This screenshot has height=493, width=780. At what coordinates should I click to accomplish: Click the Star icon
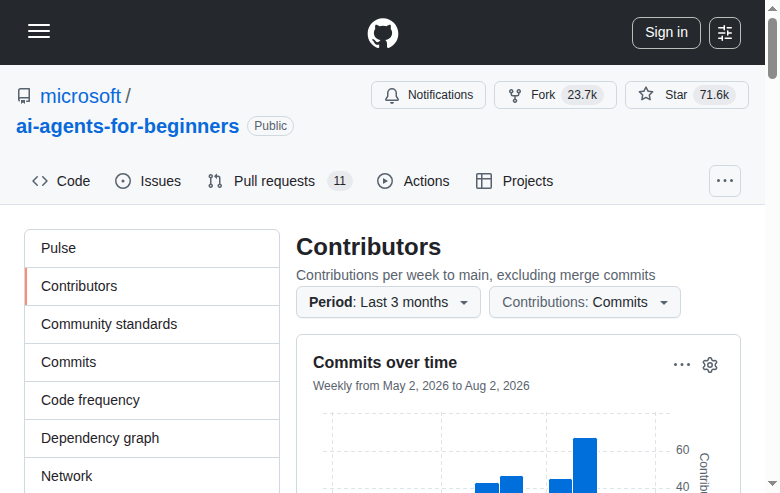tap(646, 94)
